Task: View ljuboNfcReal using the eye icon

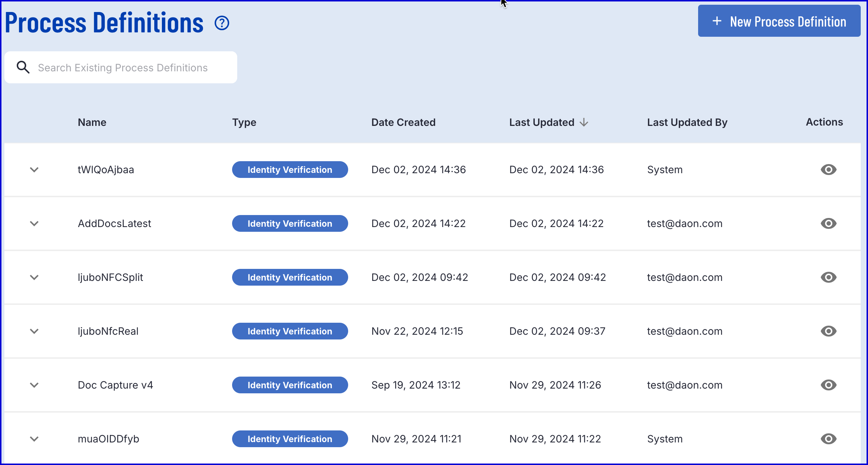Action: 828,331
